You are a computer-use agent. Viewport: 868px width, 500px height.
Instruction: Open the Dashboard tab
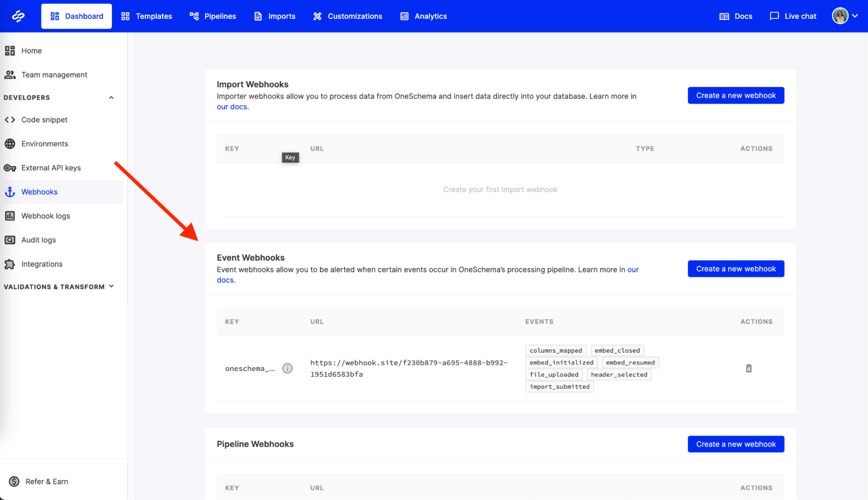[x=76, y=16]
